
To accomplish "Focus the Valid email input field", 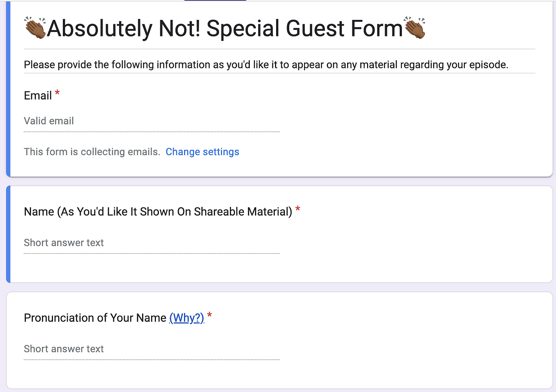I will (151, 121).
